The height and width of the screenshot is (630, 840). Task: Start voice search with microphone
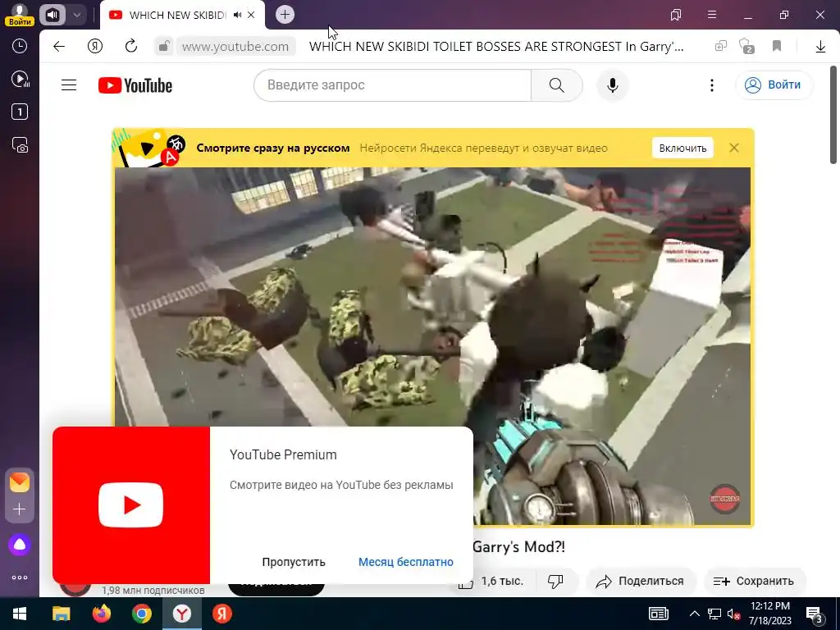pyautogui.click(x=613, y=85)
